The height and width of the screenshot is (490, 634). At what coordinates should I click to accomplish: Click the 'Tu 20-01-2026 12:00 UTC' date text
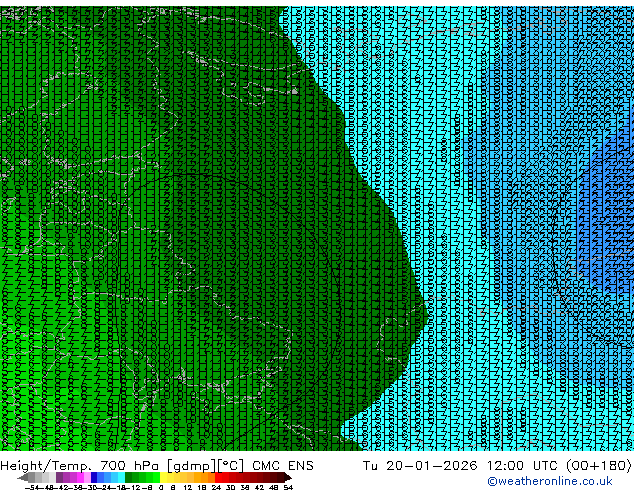pos(461,466)
